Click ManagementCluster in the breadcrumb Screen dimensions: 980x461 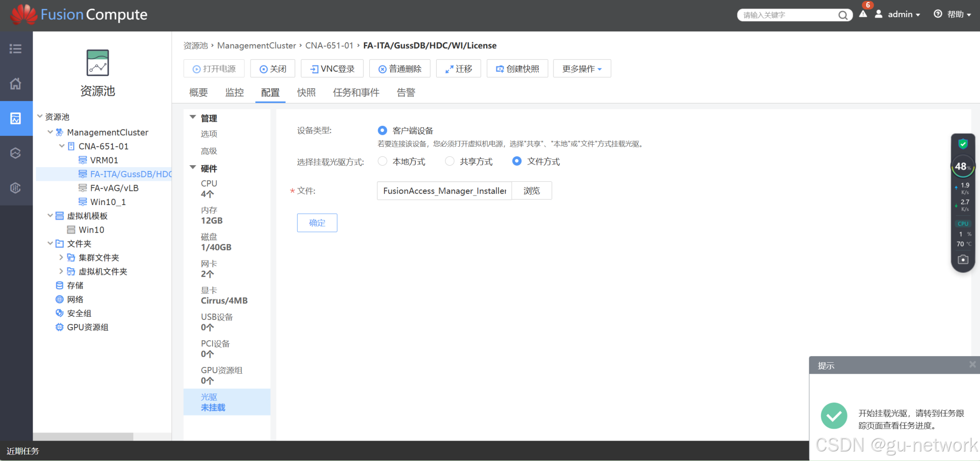tap(256, 46)
